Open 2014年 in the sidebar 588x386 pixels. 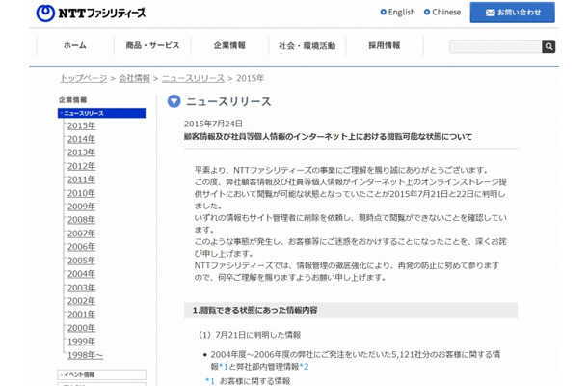click(x=81, y=139)
